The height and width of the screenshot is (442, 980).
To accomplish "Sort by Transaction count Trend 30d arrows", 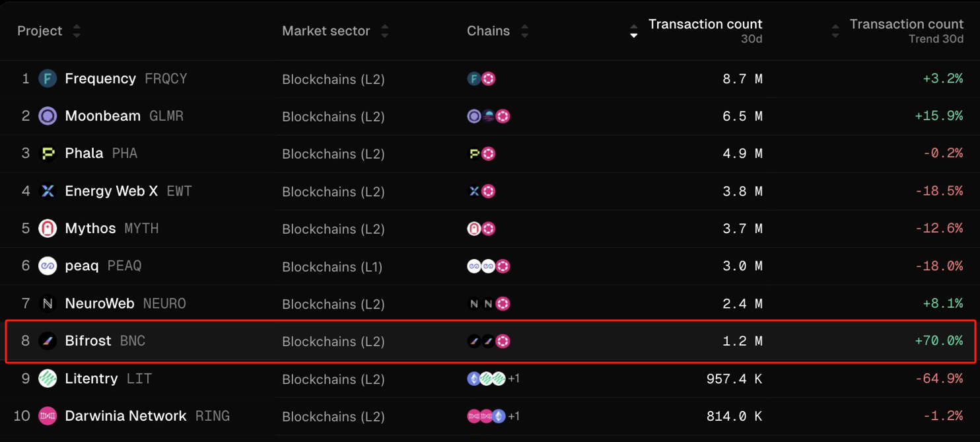I will (835, 31).
